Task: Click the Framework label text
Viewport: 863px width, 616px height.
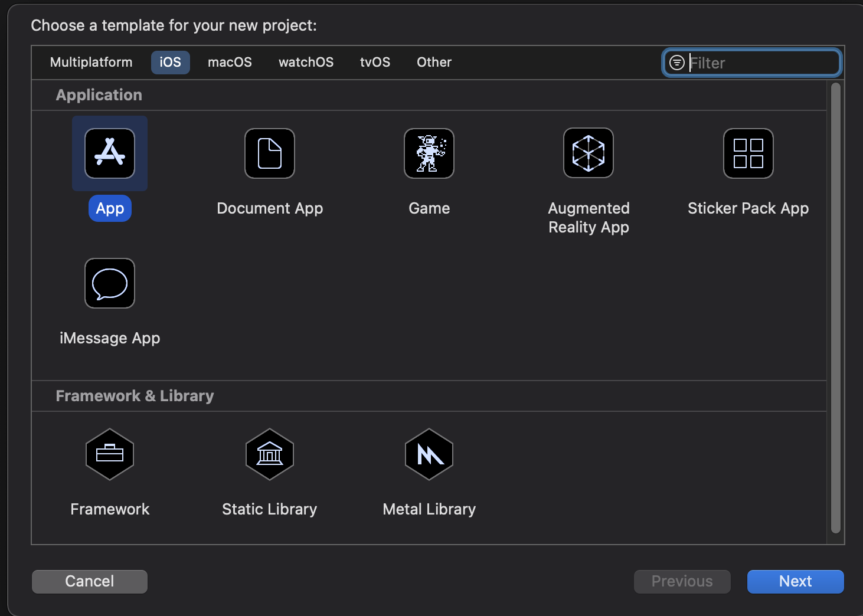Action: 110,509
